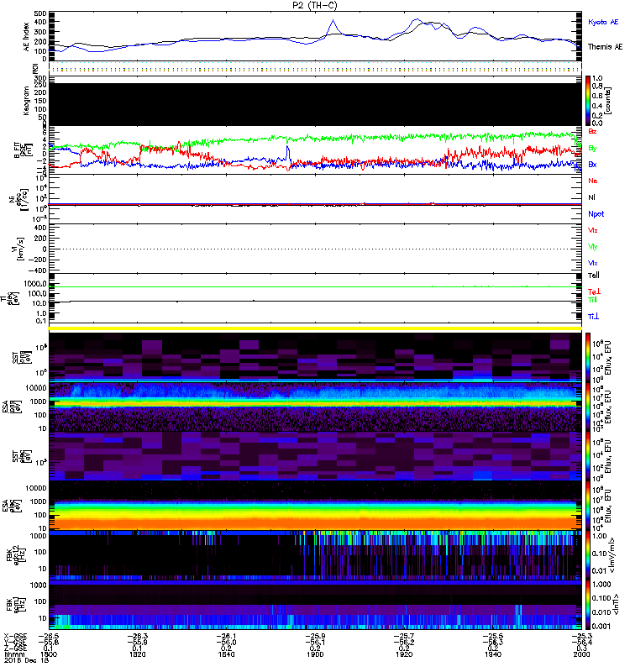Click the Keogram counts color bar

coord(588,101)
